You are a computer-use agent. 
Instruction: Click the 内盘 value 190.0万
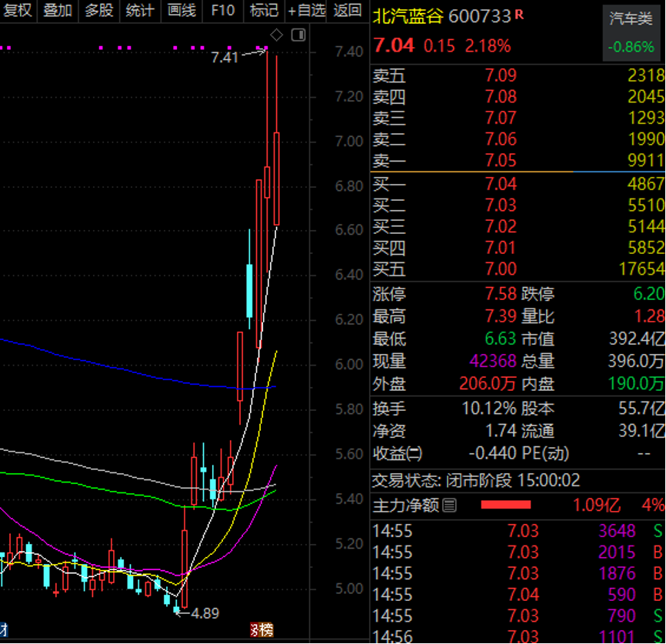coord(637,384)
